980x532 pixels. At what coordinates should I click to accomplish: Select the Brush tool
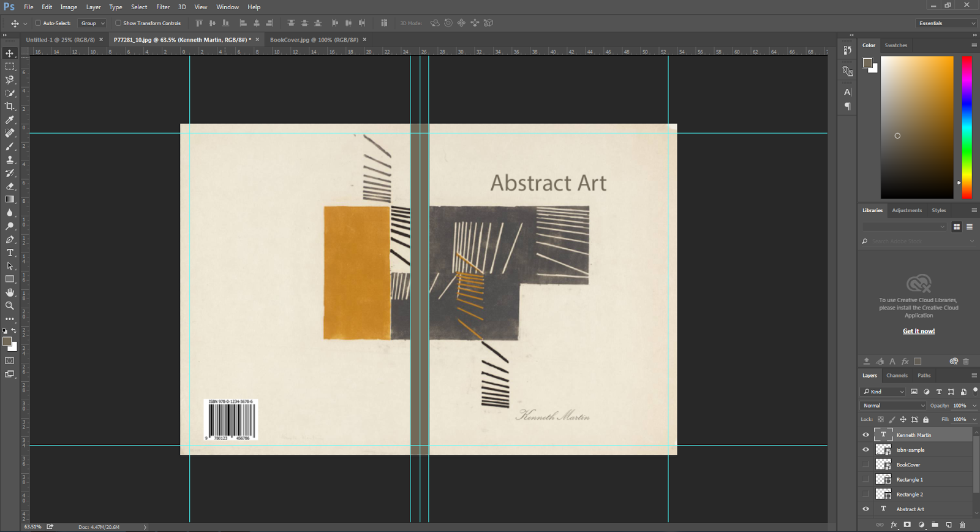pyautogui.click(x=10, y=146)
